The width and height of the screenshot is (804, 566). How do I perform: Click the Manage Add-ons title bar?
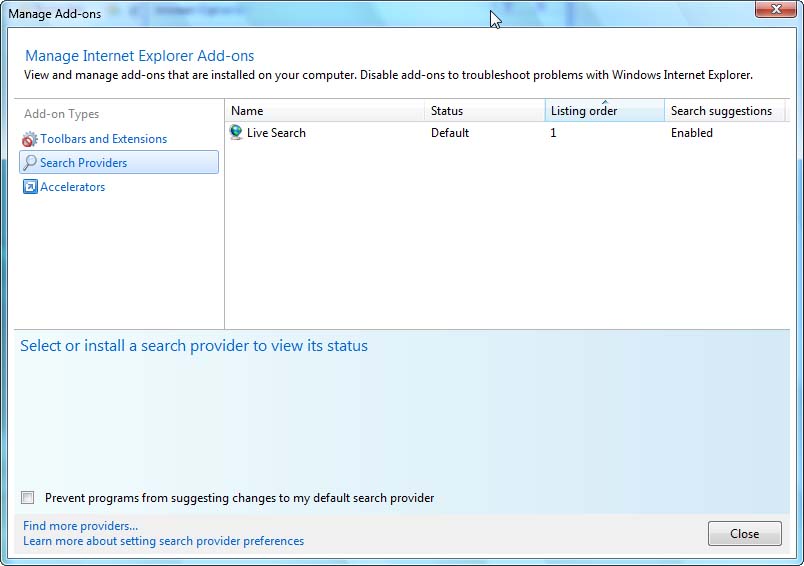click(300, 14)
